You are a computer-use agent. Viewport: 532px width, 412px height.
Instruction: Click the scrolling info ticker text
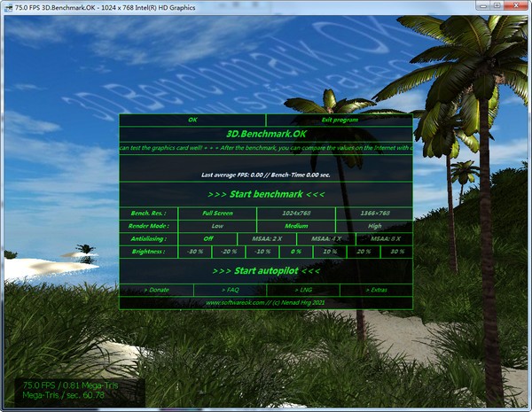point(266,148)
